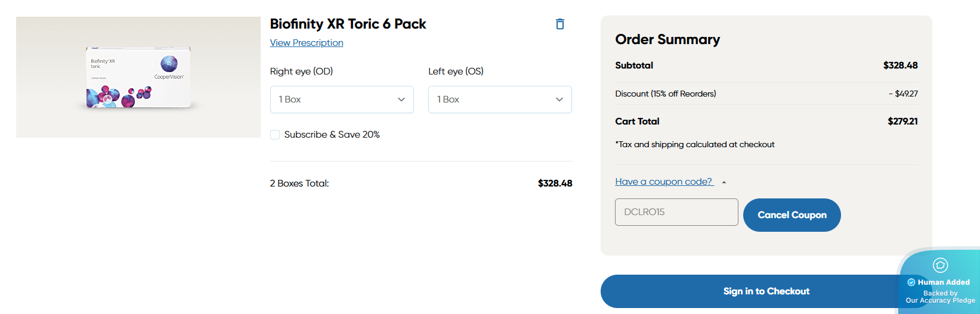
Task: Toggle the Subscribe & Save 20% checkbox
Action: point(275,135)
